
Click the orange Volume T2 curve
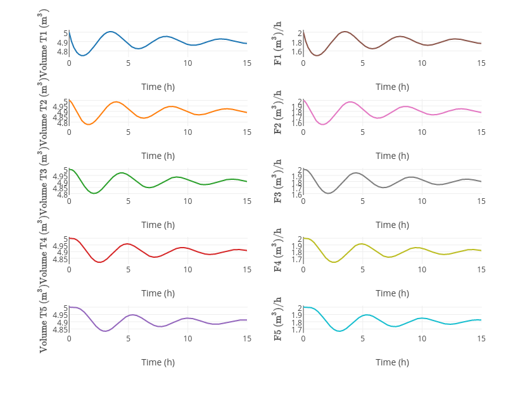coord(116,102)
